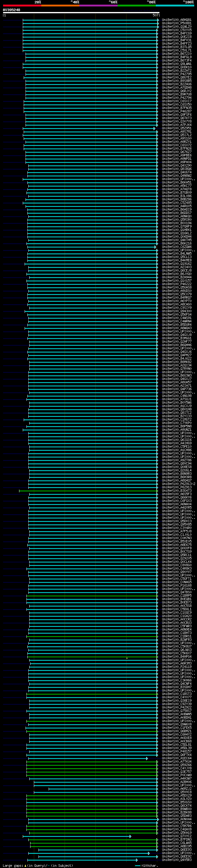Click the partial alignment bar for UniRef100_A6MZJ2

tap(103, 789)
